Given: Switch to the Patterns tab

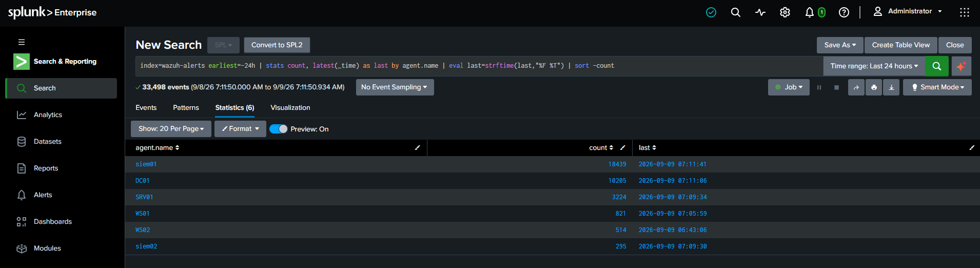Looking at the screenshot, I should coord(186,108).
